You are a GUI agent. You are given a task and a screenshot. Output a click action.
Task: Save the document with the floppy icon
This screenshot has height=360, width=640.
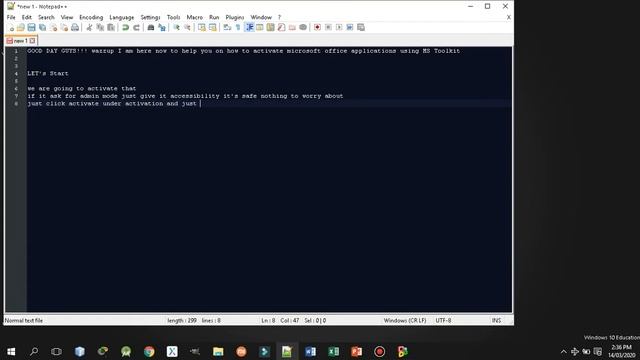coord(31,27)
